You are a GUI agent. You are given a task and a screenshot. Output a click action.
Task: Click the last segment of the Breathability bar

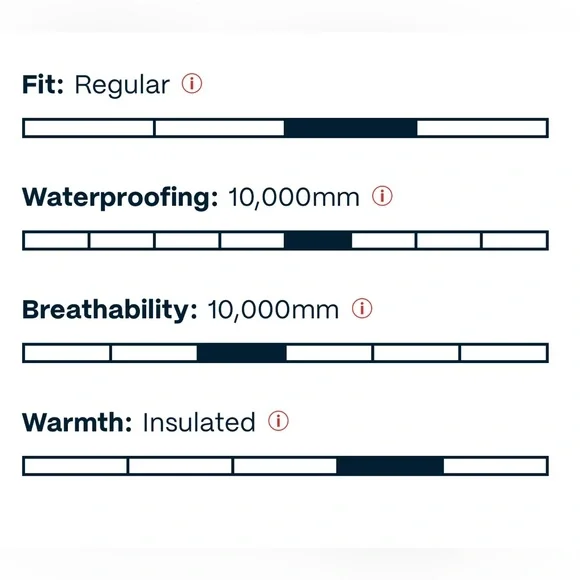tap(504, 353)
